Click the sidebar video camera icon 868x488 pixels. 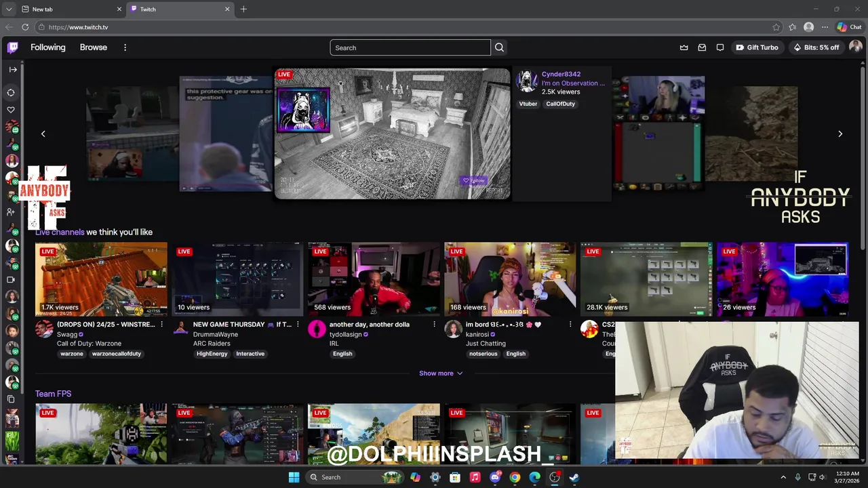[x=11, y=279]
